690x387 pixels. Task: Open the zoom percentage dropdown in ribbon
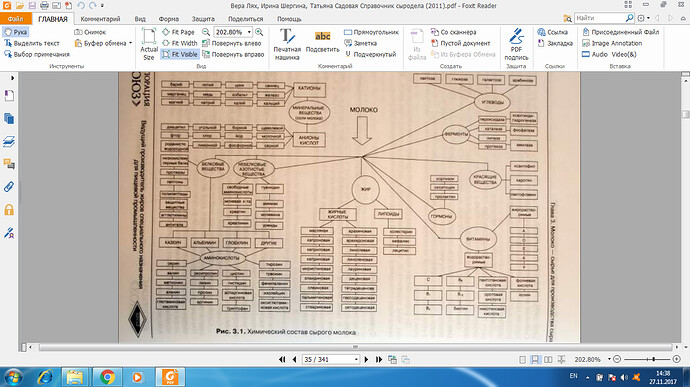(x=249, y=32)
